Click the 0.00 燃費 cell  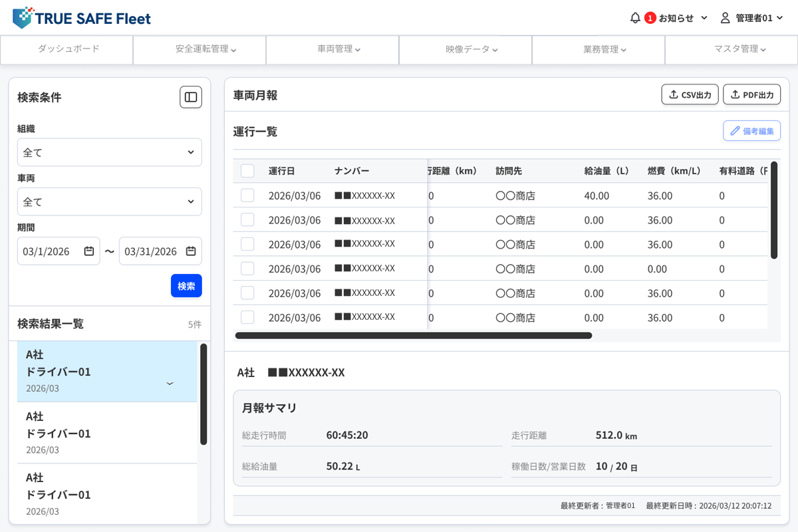[657, 269]
